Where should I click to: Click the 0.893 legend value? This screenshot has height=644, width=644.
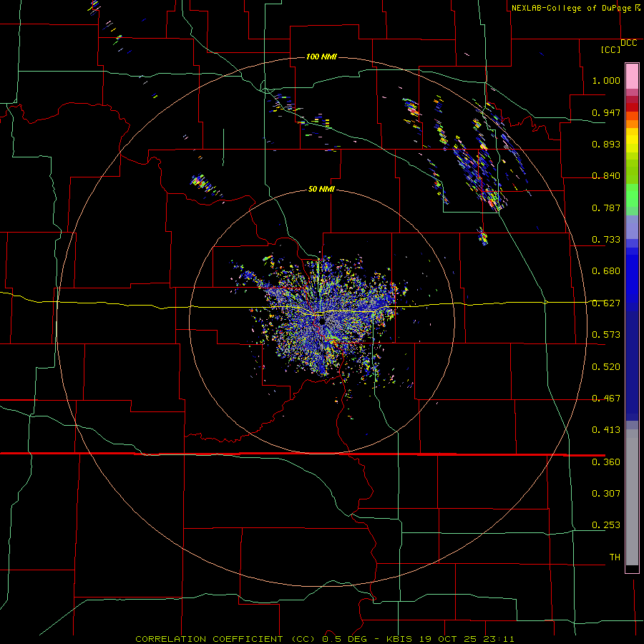click(606, 144)
